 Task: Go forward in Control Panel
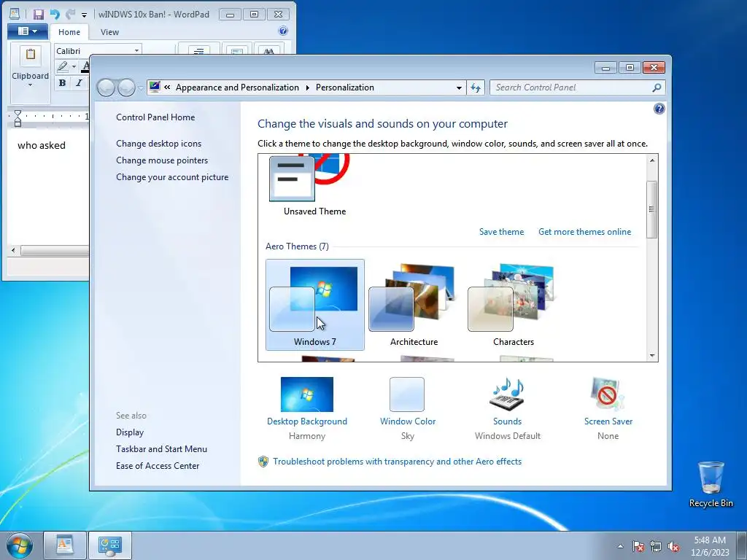tap(126, 87)
